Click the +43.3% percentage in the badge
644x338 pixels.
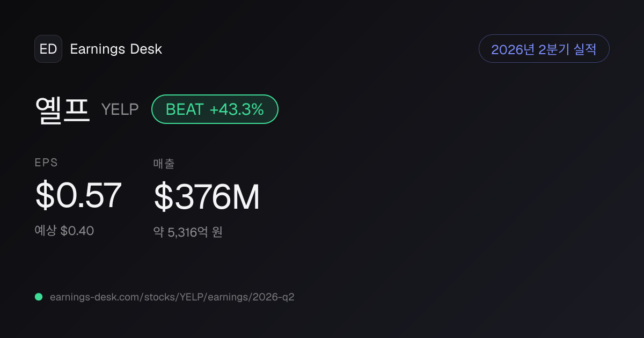237,109
